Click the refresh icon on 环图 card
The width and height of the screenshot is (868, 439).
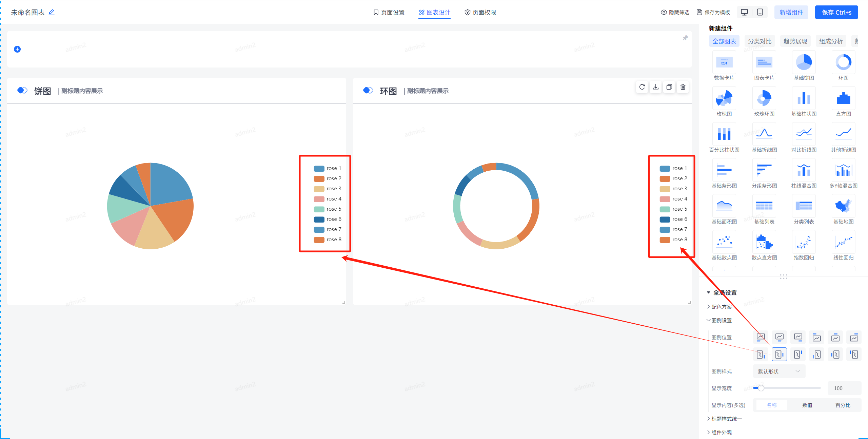coord(642,87)
